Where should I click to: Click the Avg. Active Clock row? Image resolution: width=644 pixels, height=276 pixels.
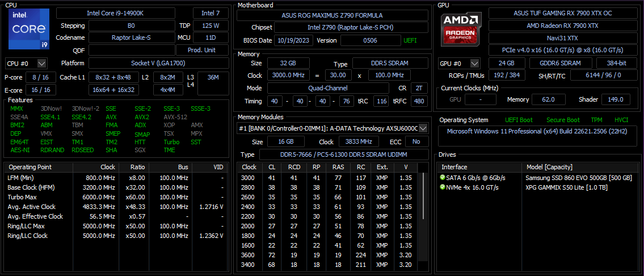115,207
